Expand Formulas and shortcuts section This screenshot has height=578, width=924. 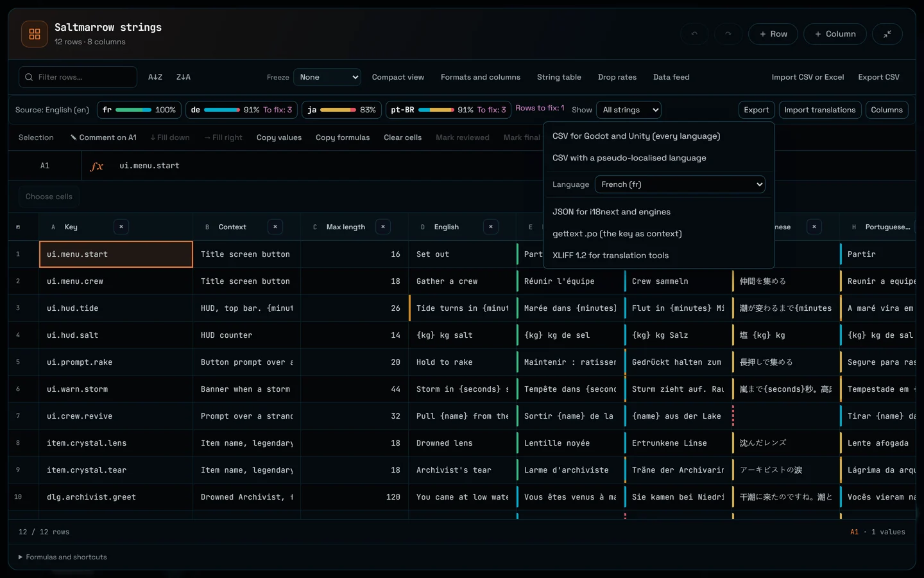63,557
